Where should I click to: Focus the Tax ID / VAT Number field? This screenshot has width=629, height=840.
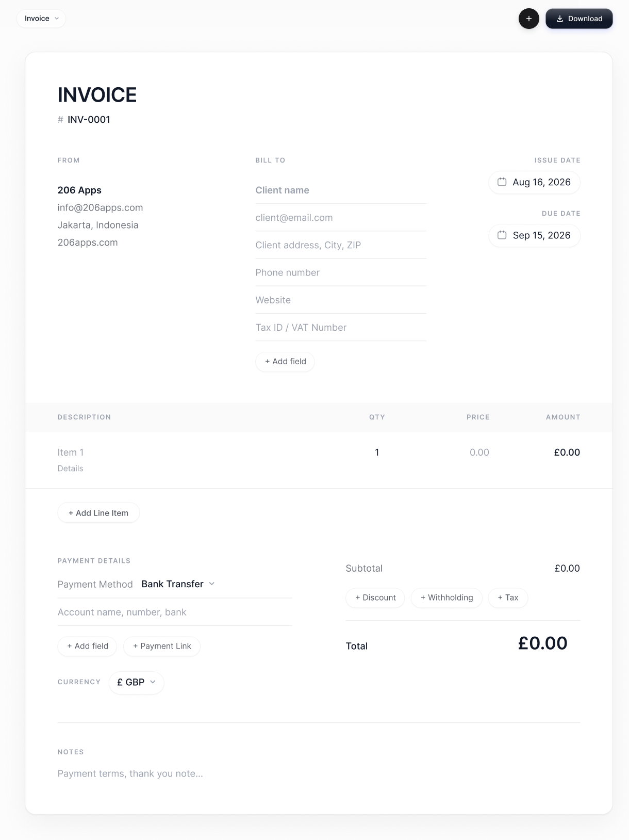(341, 328)
